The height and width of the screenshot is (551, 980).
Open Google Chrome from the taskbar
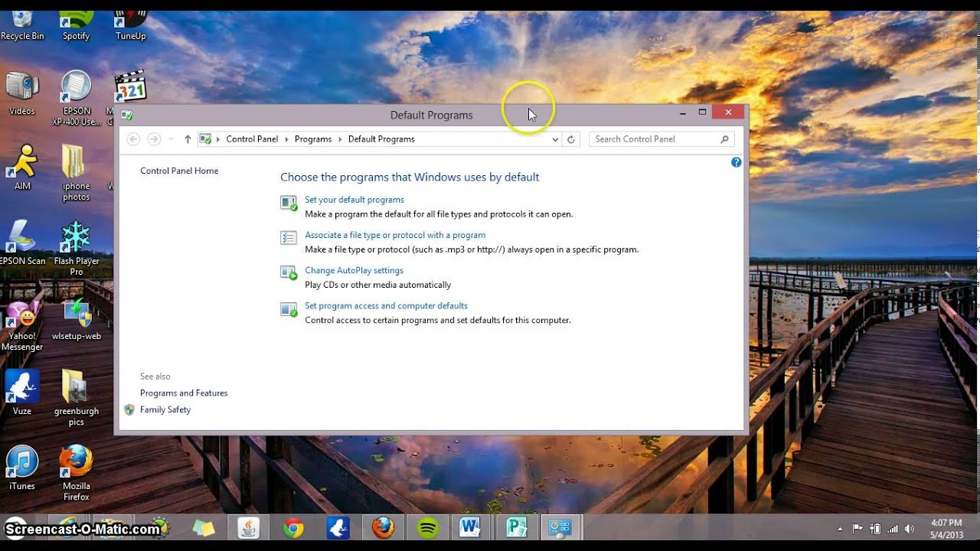(x=293, y=527)
